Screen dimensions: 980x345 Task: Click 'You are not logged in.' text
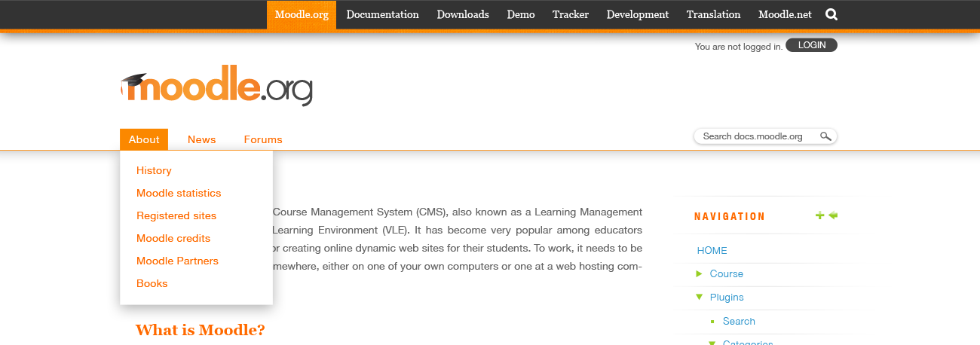739,47
